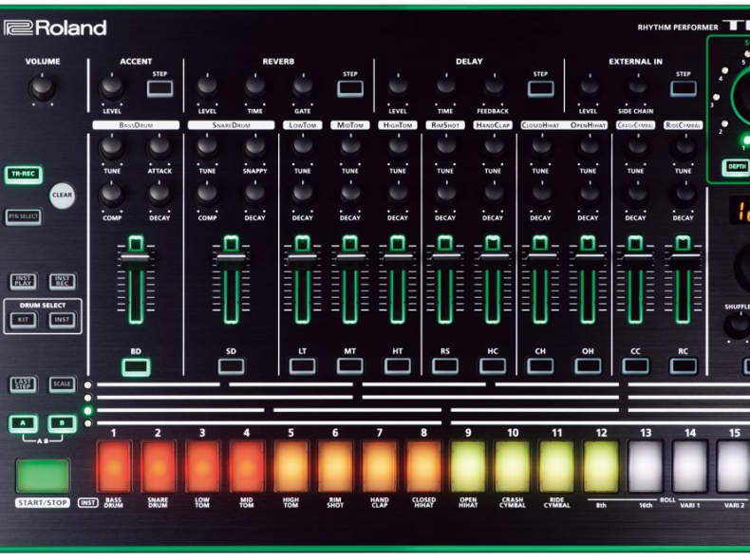
Task: Click the DELAY FEEDBACK knob
Action: click(x=493, y=87)
